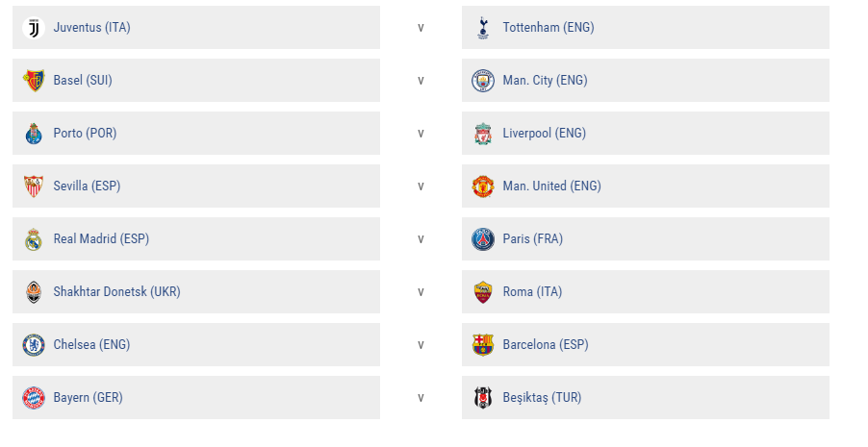Select the Basel club badge

click(x=34, y=81)
